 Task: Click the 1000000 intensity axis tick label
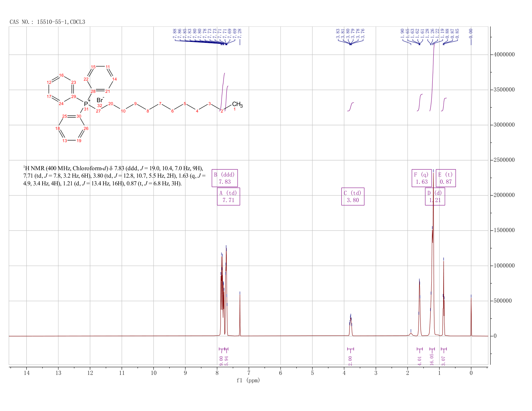point(504,266)
